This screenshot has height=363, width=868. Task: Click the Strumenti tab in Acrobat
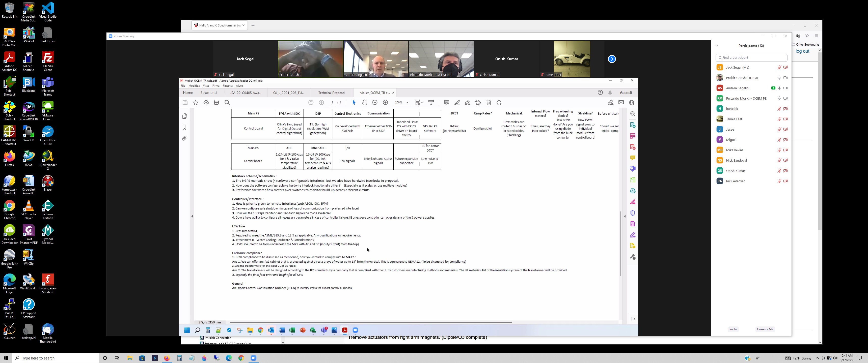[208, 93]
